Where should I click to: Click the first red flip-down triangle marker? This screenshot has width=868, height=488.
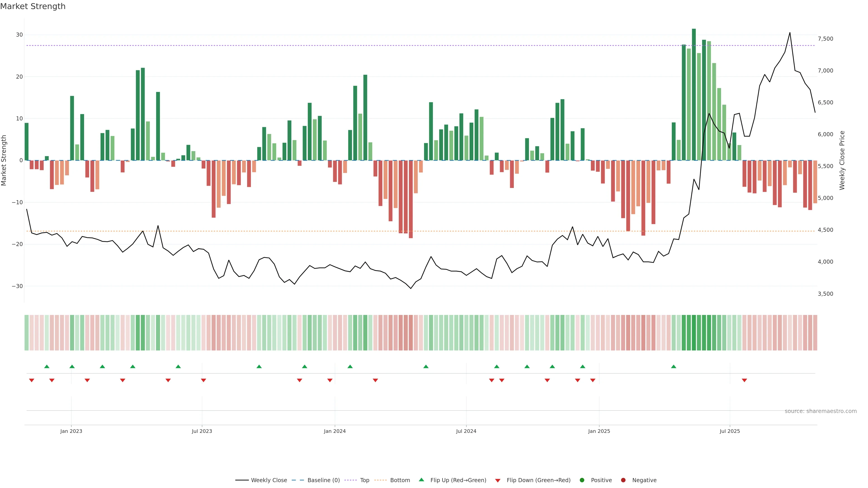pos(32,380)
